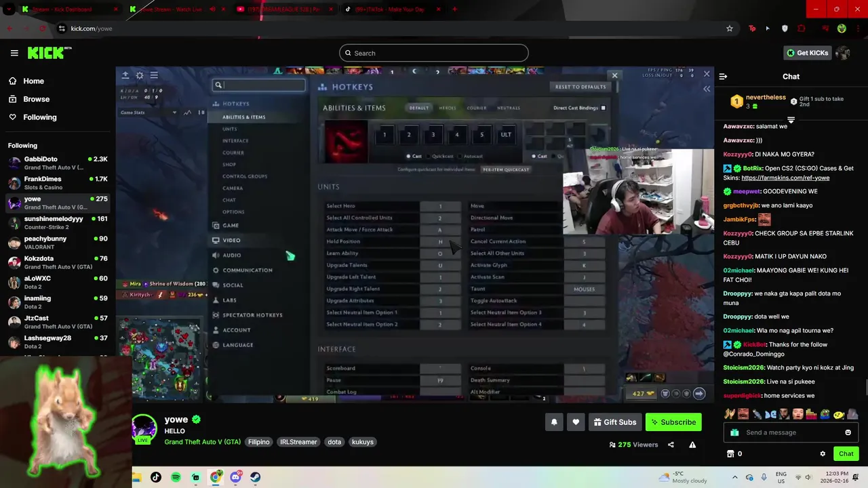Show hidden system tray icons chevron

coord(734,477)
